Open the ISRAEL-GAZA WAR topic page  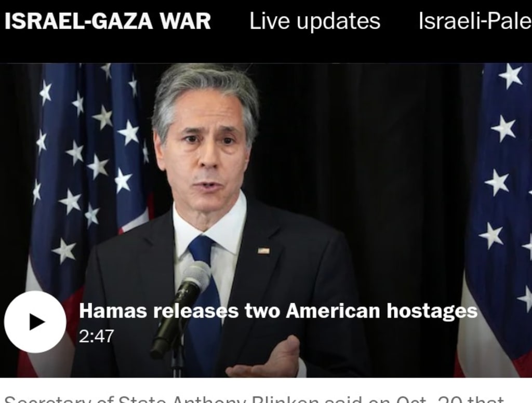[108, 21]
